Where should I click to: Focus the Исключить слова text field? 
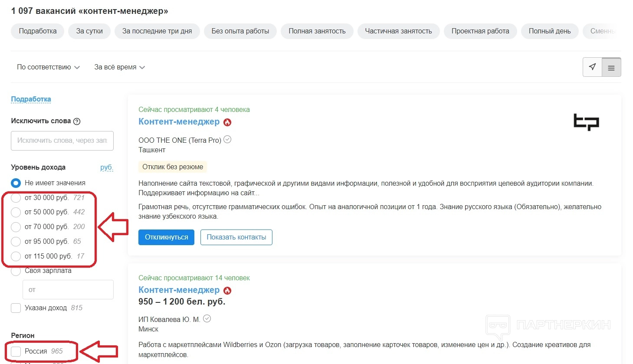click(x=62, y=141)
